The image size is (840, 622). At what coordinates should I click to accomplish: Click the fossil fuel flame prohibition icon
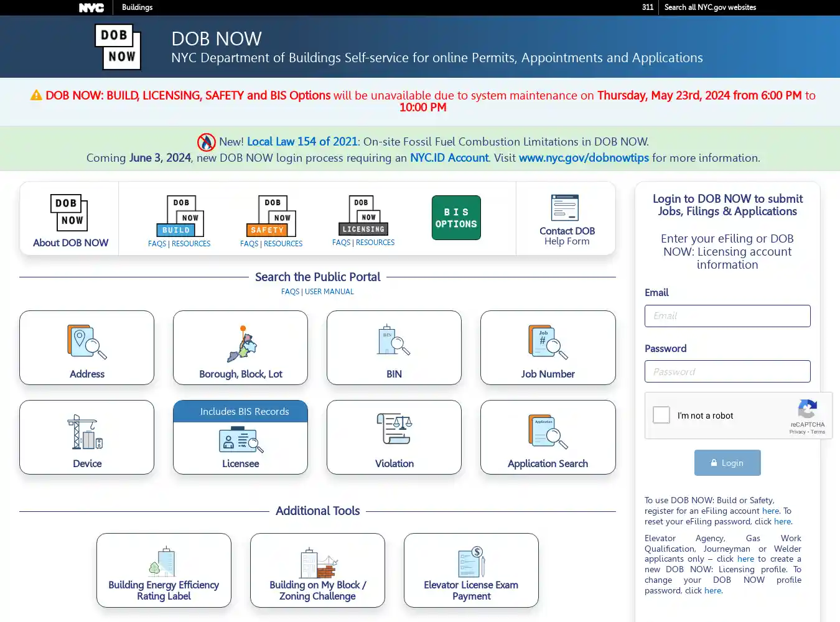tap(207, 142)
